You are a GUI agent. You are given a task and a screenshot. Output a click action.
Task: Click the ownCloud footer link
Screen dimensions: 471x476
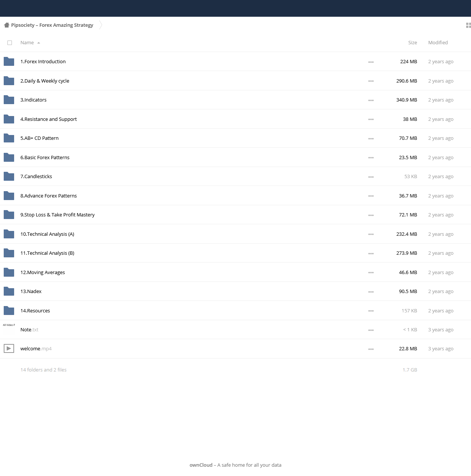(x=201, y=465)
